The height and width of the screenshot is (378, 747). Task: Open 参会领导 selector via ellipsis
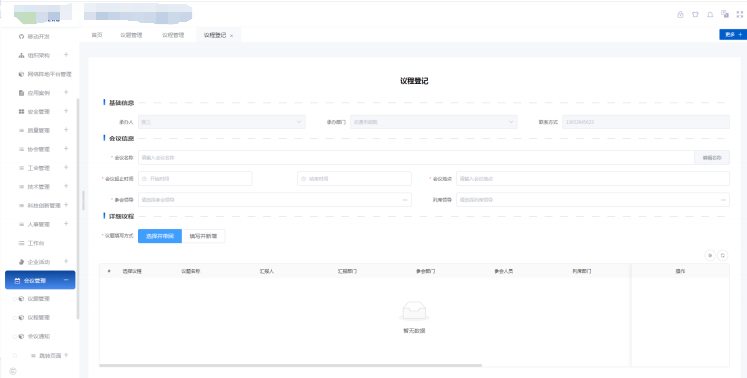pos(405,200)
